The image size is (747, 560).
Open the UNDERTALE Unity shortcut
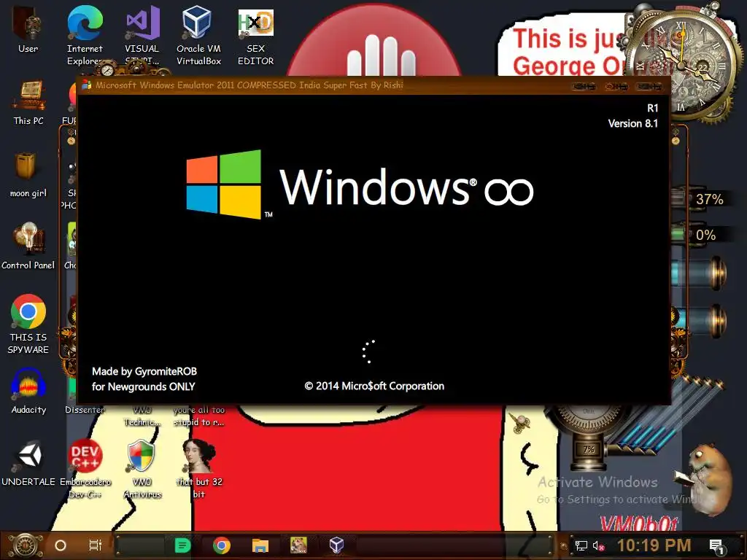28,463
